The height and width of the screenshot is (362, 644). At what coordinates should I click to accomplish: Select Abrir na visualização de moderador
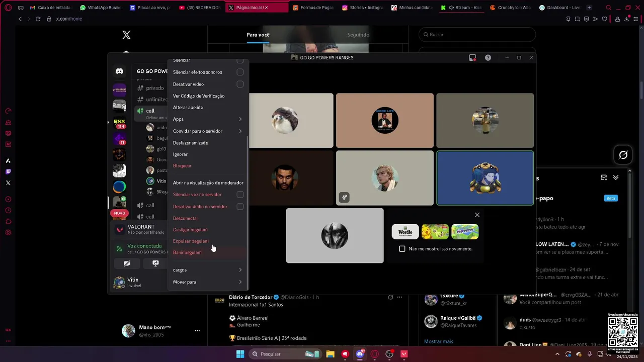pos(207,183)
